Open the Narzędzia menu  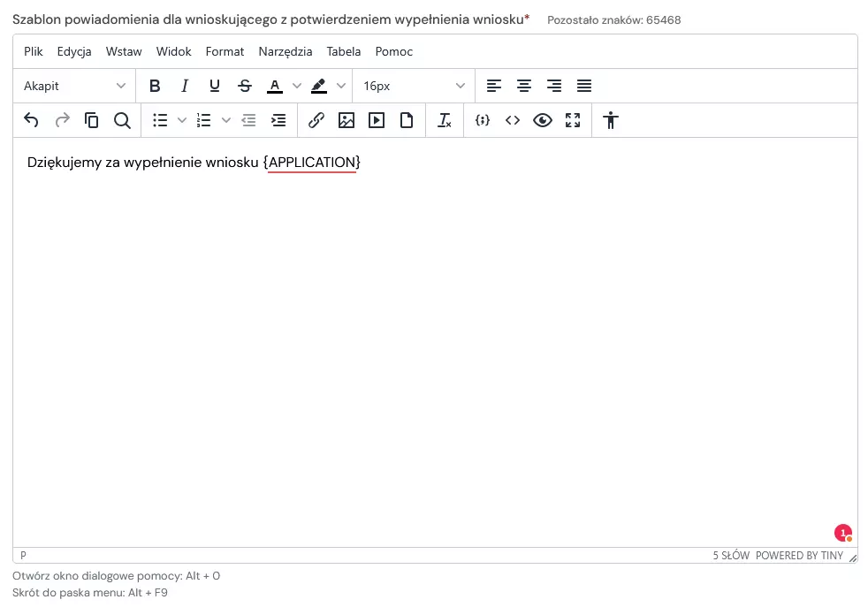coord(285,51)
